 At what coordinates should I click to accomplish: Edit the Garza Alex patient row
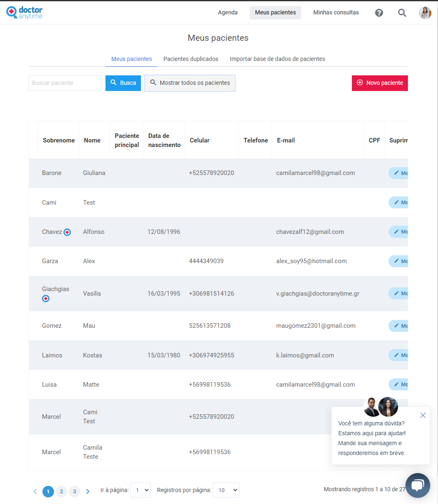398,261
